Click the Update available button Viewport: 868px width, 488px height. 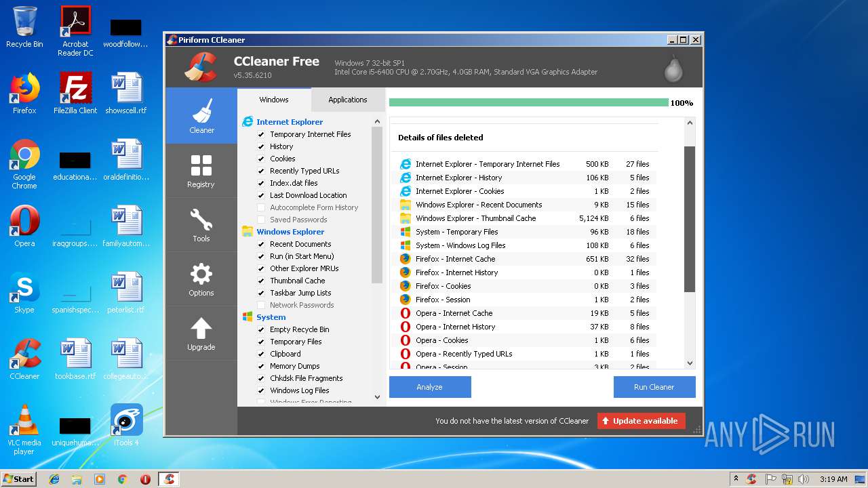coord(642,421)
